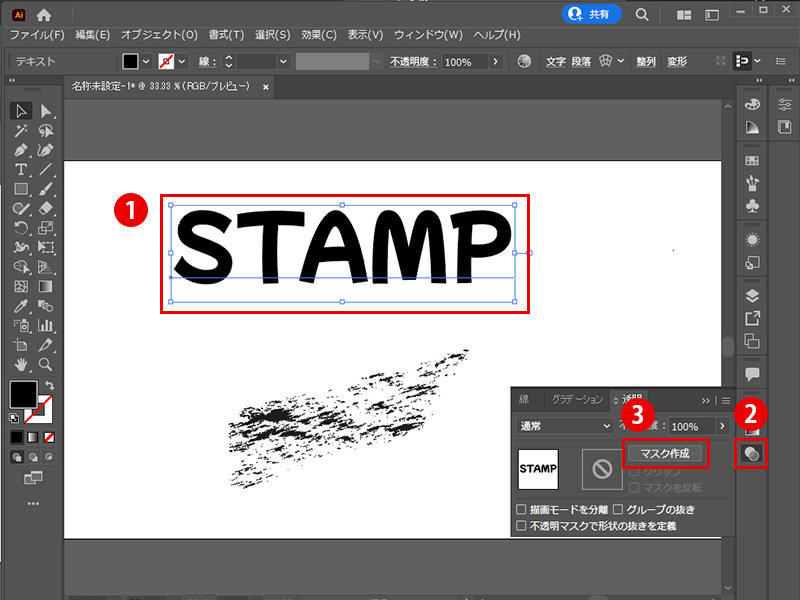Open the opacity value dropdown arrow
Screen dimensions: 800x600
pos(722,426)
